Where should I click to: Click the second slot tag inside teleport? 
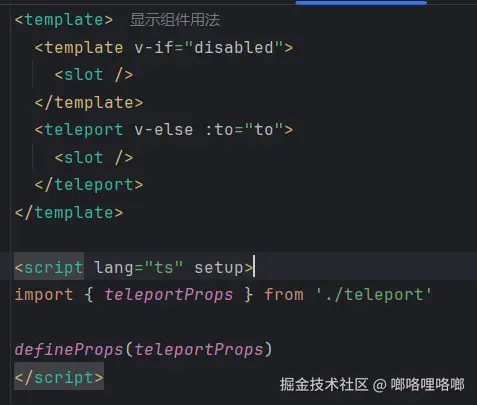click(94, 157)
